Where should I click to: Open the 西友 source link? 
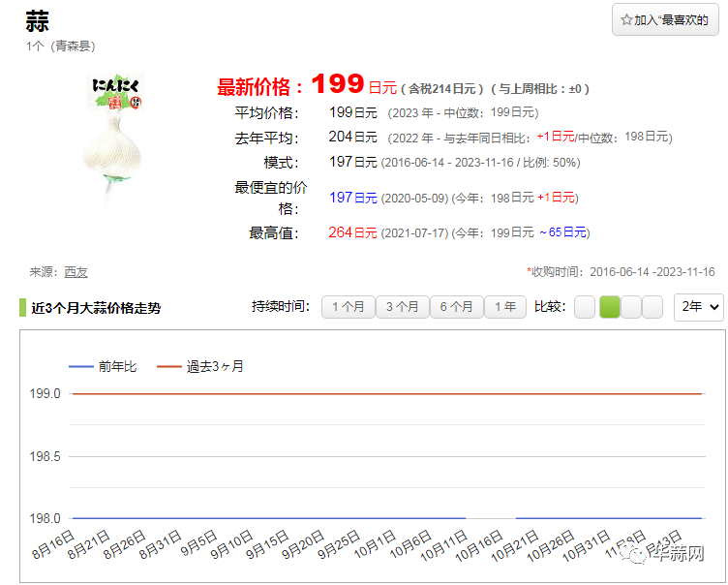point(76,272)
